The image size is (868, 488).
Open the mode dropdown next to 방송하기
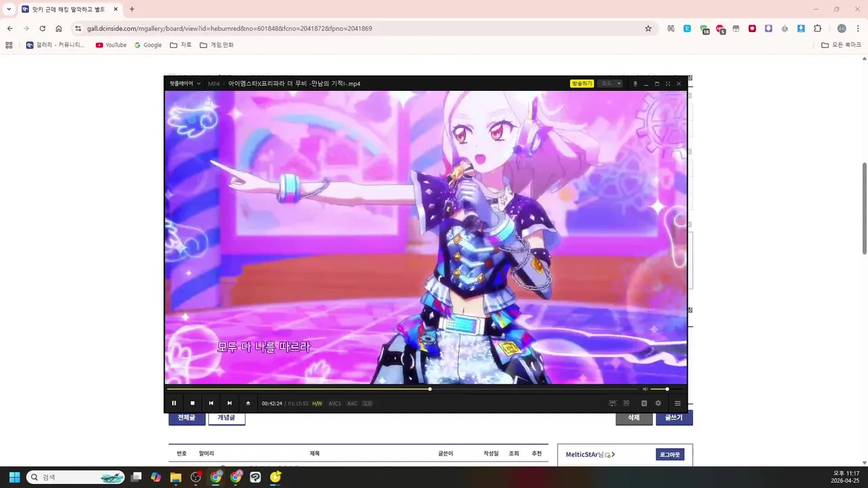(x=610, y=83)
